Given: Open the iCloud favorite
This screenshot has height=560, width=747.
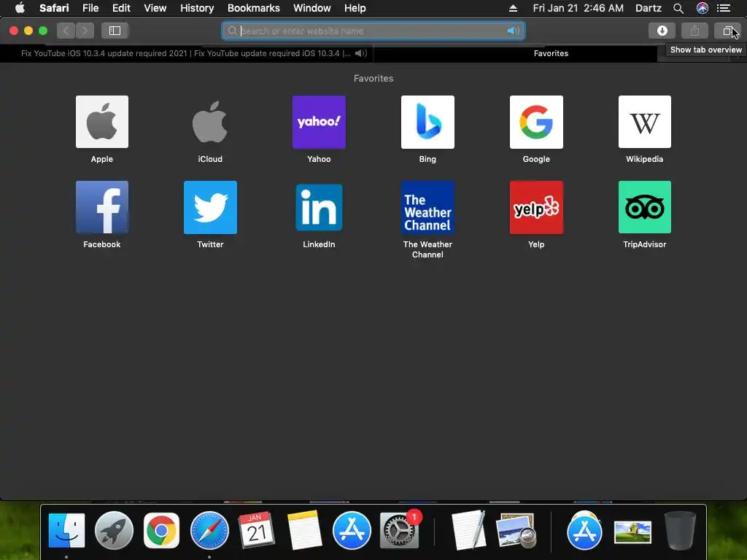Looking at the screenshot, I should click(210, 122).
